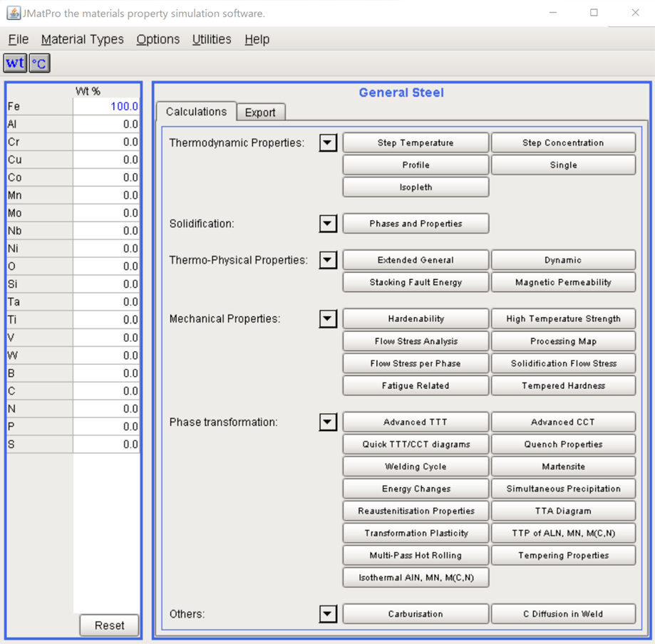Click Flow Stress per Phase button
Screen dimensions: 655x644
point(416,363)
